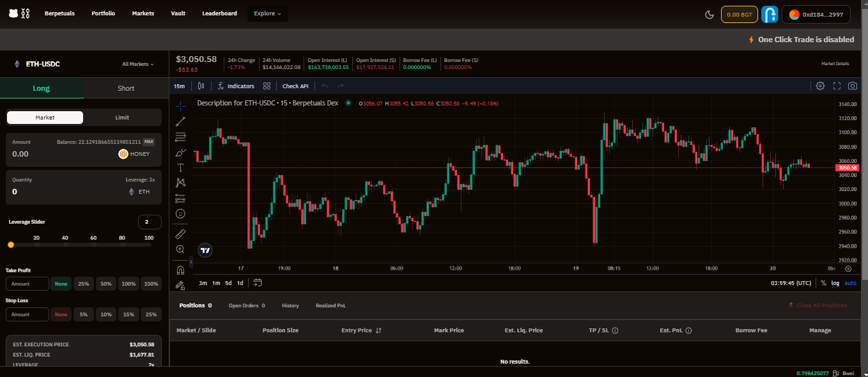Enter fullscreen chart mode
Viewport: 868px width, 377px height.
coord(837,86)
